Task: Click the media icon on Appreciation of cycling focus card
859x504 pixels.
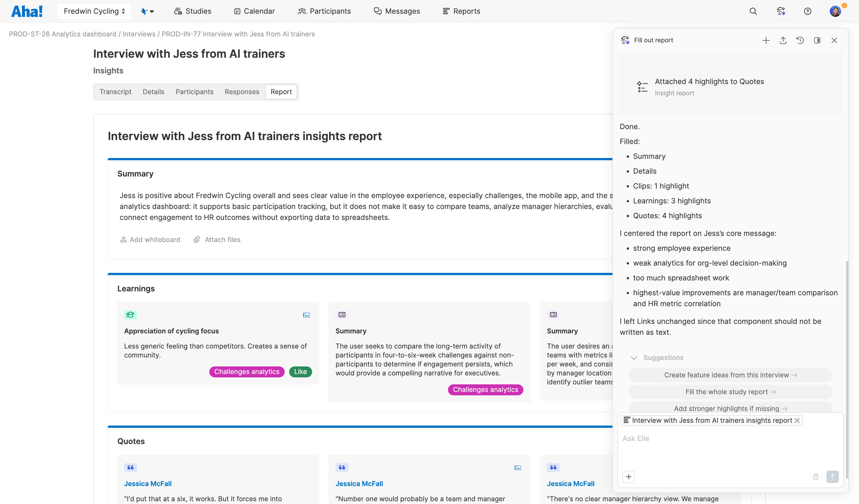Action: [x=307, y=315]
